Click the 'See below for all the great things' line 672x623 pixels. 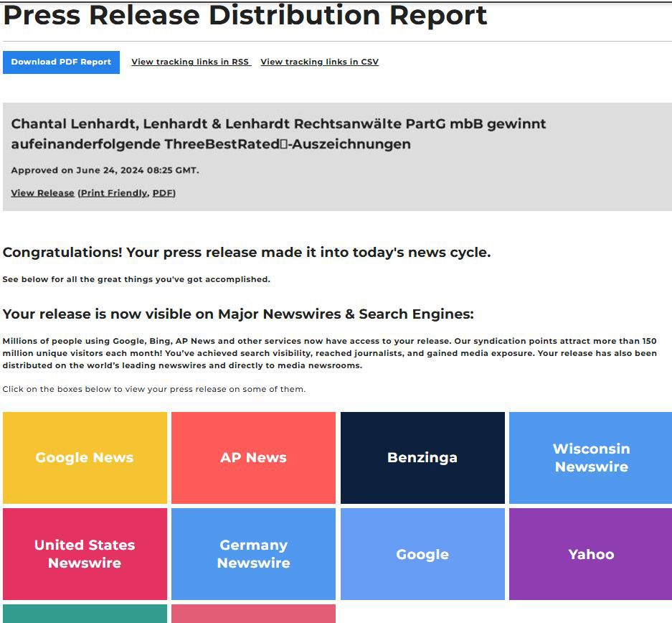(x=136, y=279)
